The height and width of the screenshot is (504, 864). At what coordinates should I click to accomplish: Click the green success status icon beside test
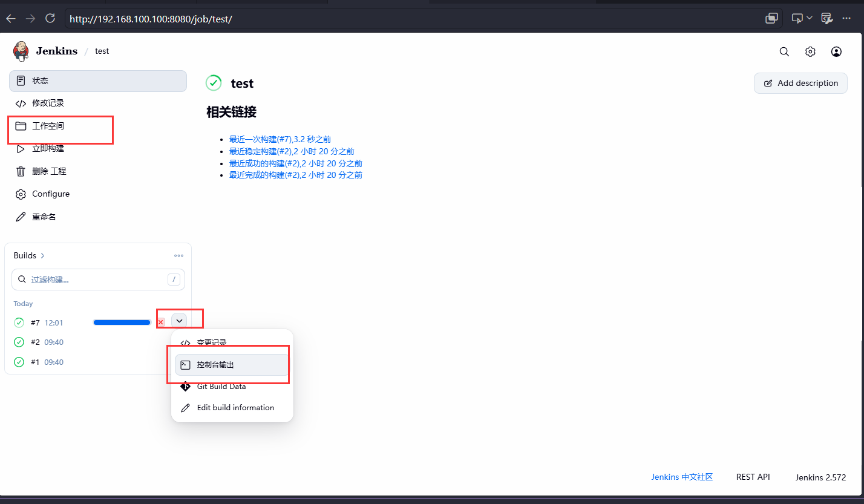click(x=214, y=83)
